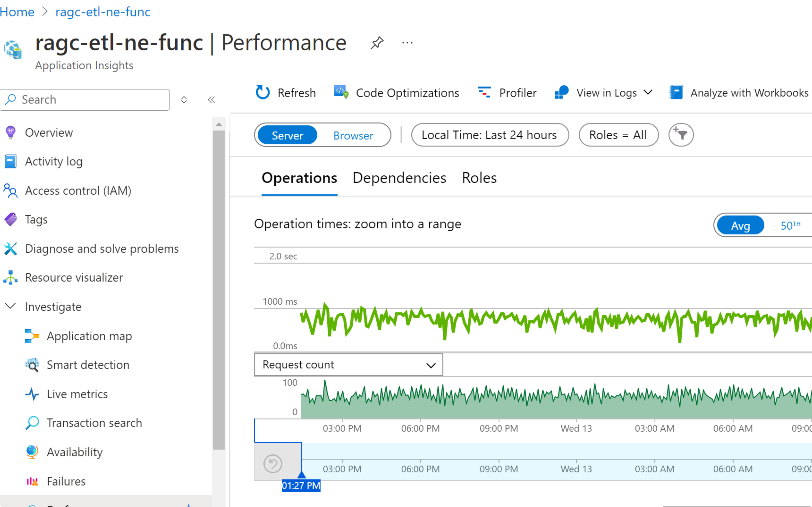Open the additional filters funnel icon

coord(681,135)
